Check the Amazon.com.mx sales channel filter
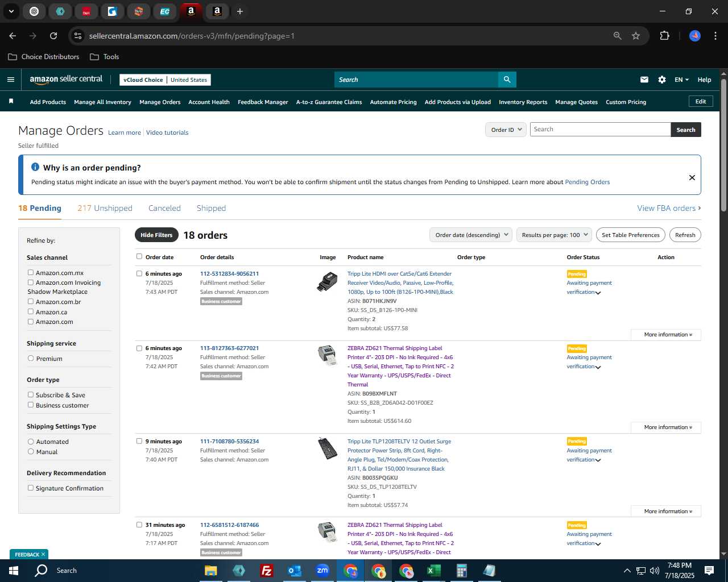Screen dimensions: 728x582 point(31,272)
